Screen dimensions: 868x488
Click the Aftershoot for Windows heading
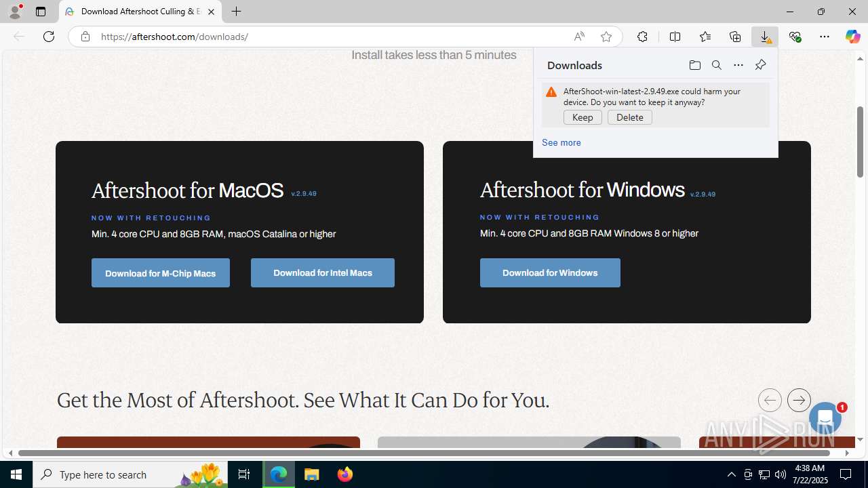(x=583, y=190)
